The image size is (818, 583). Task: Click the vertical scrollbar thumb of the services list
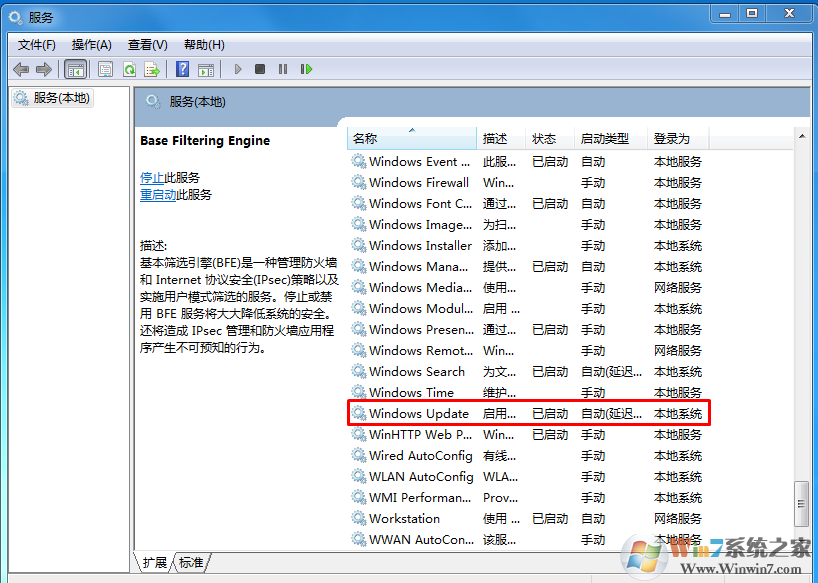[x=802, y=504]
